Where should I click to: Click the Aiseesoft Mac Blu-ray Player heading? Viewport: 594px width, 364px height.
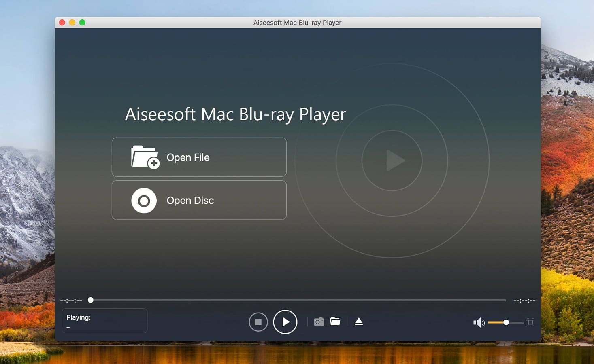pyautogui.click(x=235, y=114)
